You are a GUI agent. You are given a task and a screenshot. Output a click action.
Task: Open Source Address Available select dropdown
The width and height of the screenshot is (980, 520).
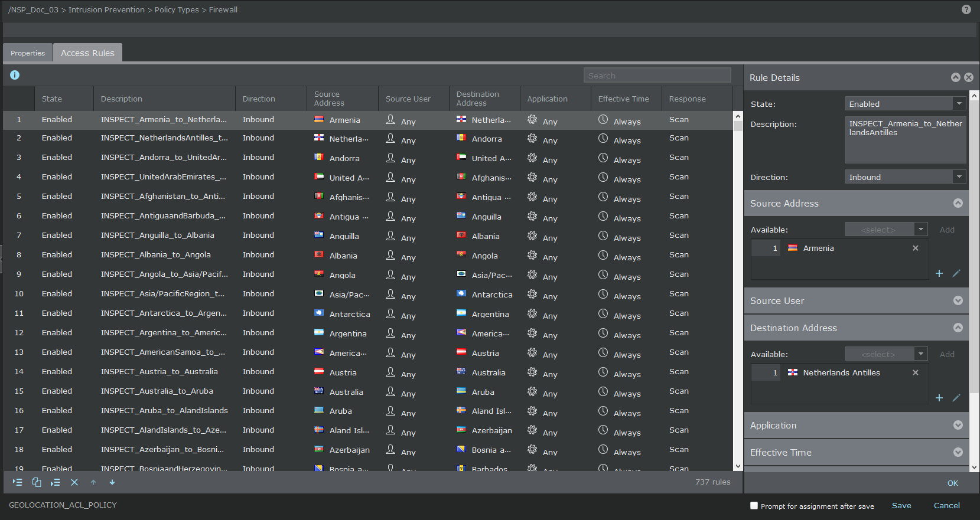point(886,229)
